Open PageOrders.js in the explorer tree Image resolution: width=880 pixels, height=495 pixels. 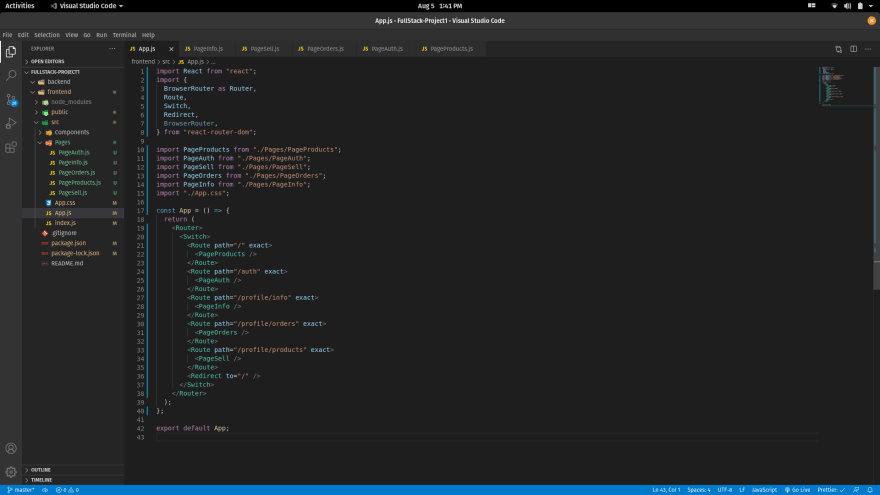[x=73, y=173]
